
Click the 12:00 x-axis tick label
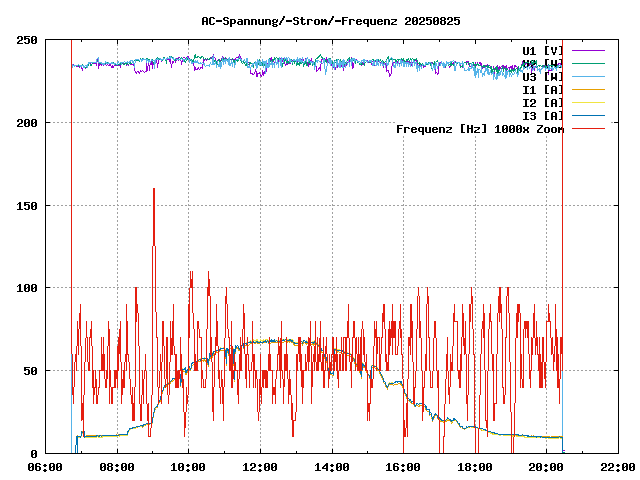point(260,467)
